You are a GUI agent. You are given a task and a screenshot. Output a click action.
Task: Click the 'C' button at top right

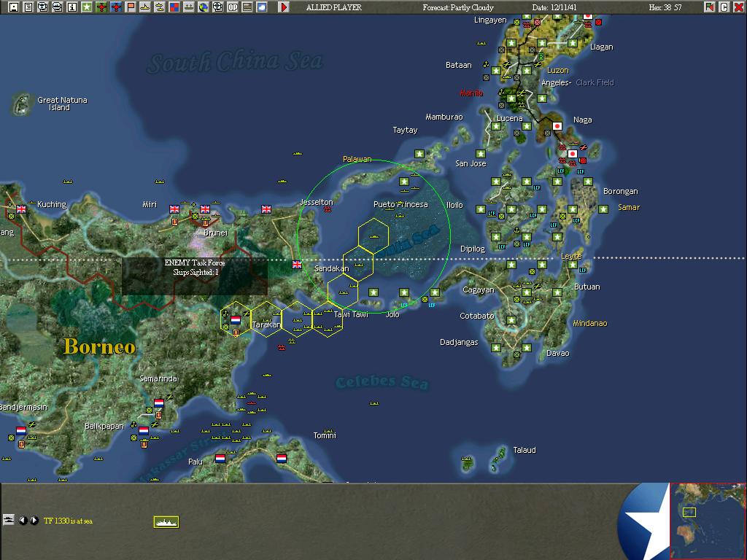point(724,7)
